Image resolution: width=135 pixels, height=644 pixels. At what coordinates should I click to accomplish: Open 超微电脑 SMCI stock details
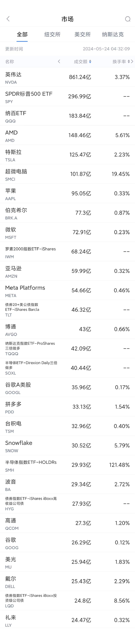[67, 174]
